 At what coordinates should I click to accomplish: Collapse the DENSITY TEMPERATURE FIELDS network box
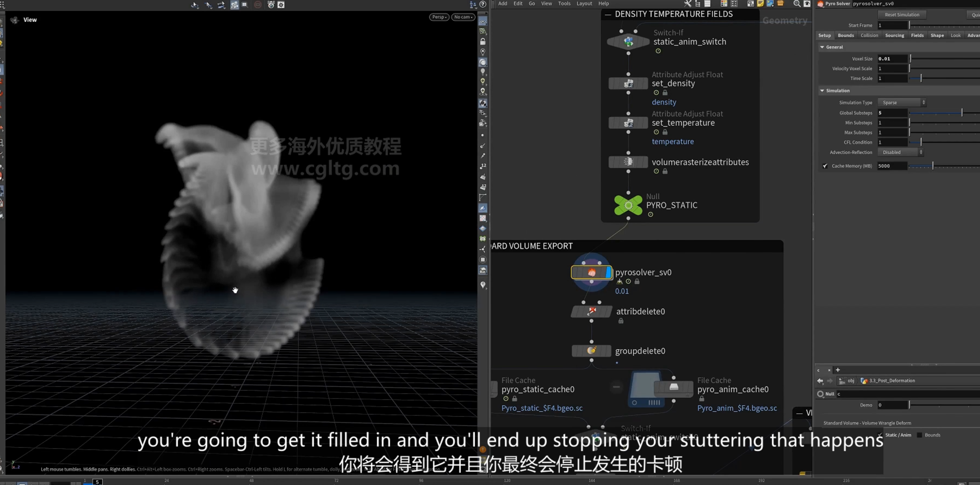(608, 14)
